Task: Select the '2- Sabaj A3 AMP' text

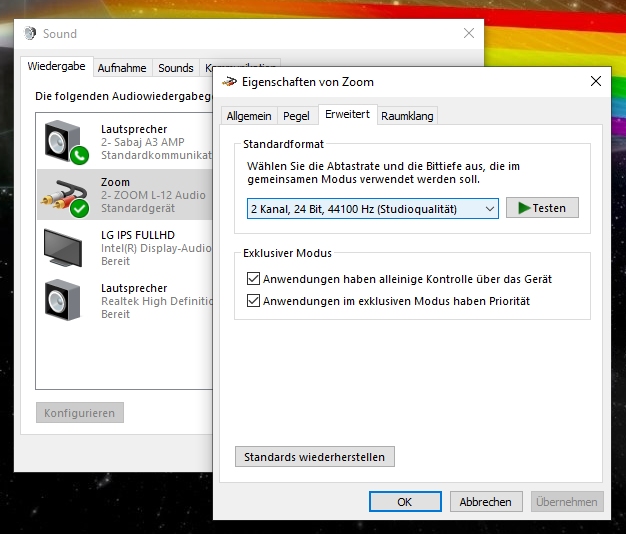Action: click(x=143, y=142)
